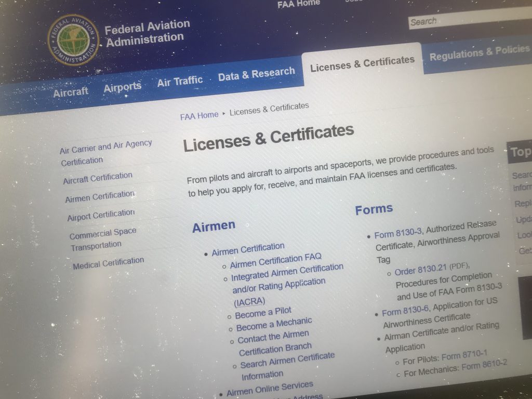This screenshot has height=399, width=532.
Task: Open Integrated Airmen Certification (IACRA) link
Action: tap(287, 285)
